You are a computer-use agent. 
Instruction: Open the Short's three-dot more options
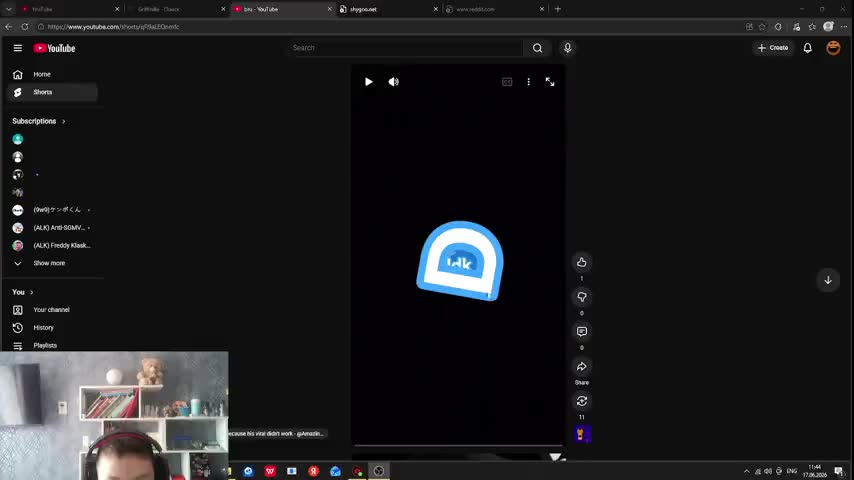[x=528, y=82]
